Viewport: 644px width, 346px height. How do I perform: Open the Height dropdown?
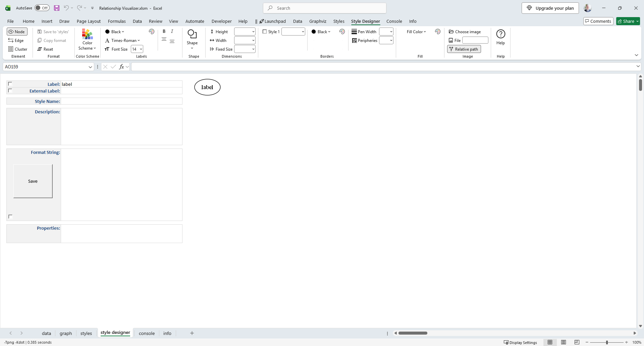pyautogui.click(x=253, y=32)
